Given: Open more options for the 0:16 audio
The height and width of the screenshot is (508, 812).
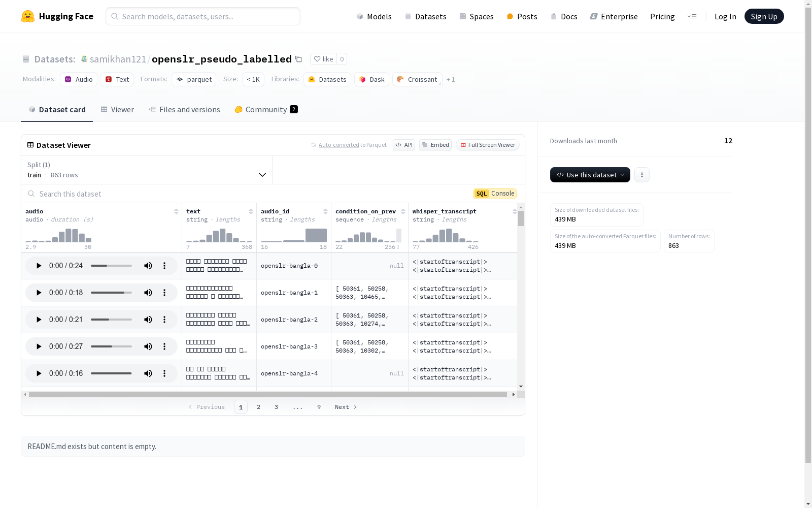Looking at the screenshot, I should 164,373.
